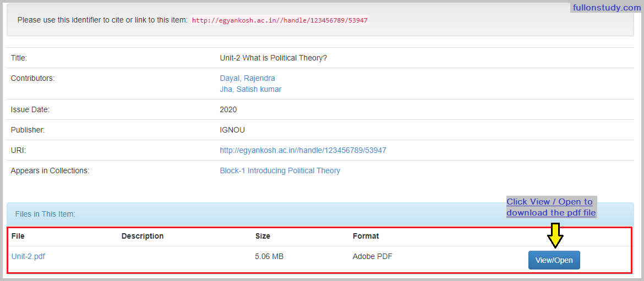Open the Unit-2.pdf file link
The width and height of the screenshot is (644, 281).
[28, 256]
